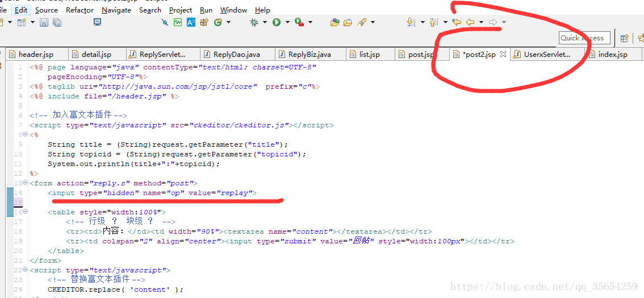Open the Back history dropdown arrow
This screenshot has width=644, height=298.
481,22
